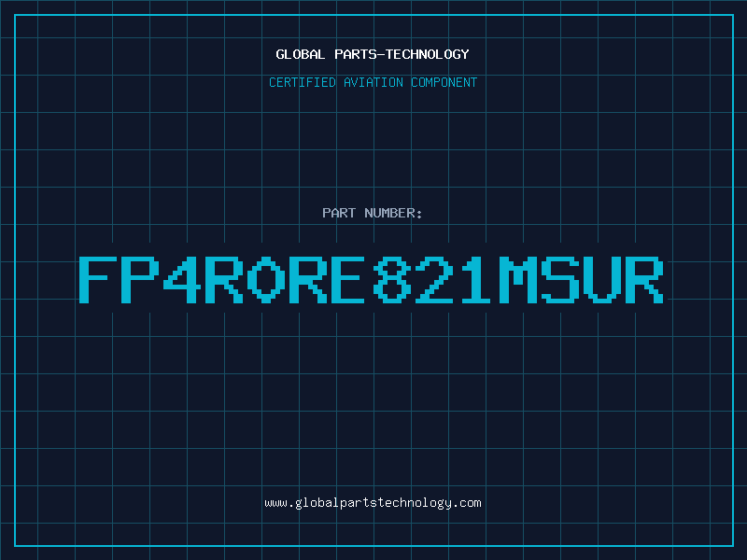Click the GLOBAL PARTS-TECHNOLOGY heading

pyautogui.click(x=373, y=54)
